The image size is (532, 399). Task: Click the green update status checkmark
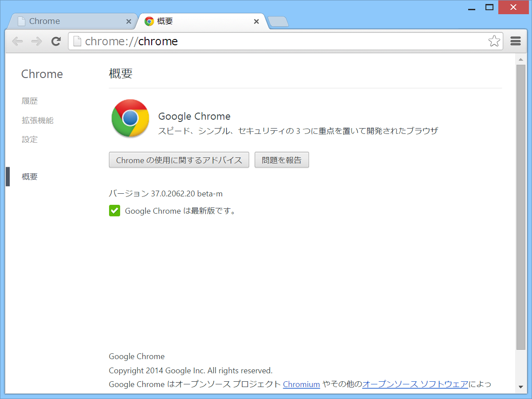(114, 211)
